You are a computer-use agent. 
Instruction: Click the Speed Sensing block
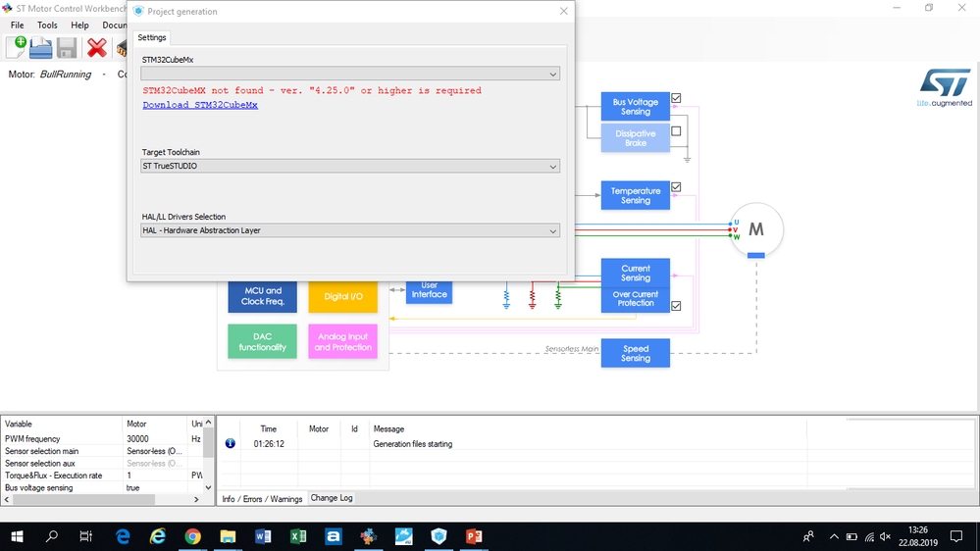pos(635,353)
